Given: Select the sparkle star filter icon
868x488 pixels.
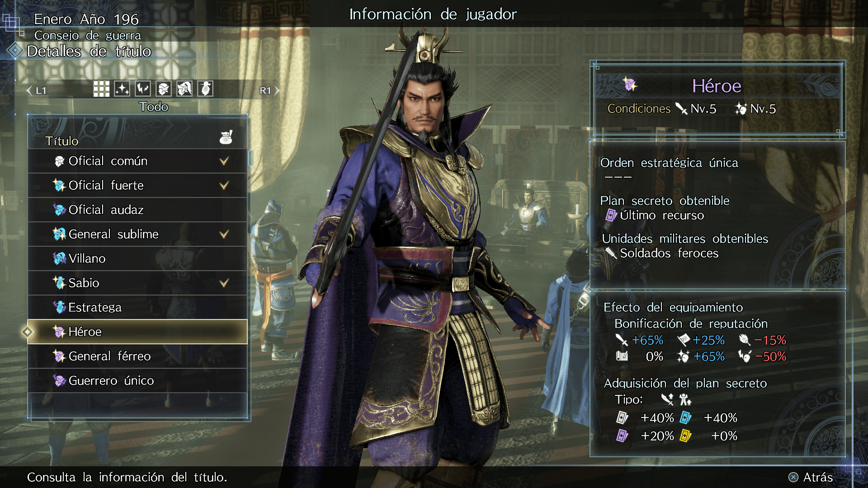Looking at the screenshot, I should click(x=122, y=89).
